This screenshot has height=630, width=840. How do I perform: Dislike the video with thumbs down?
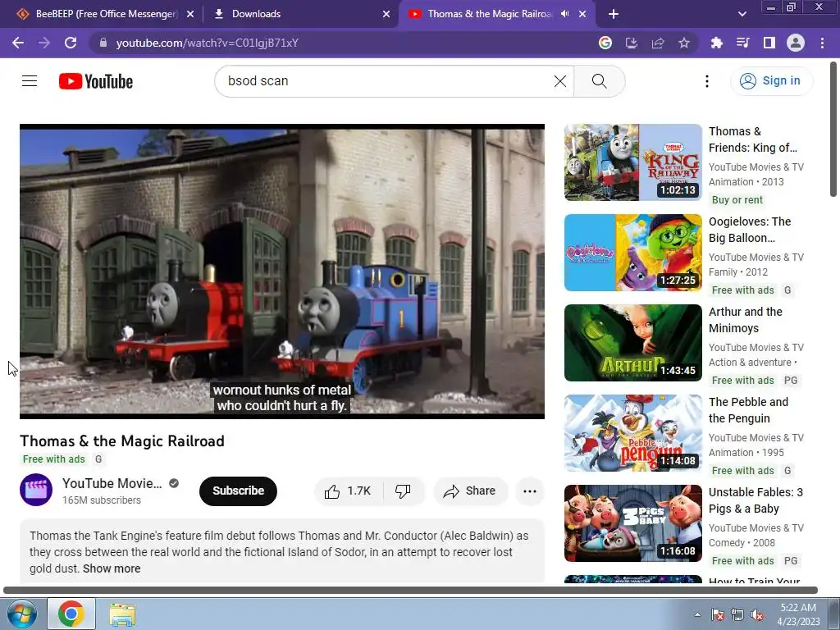(x=403, y=491)
